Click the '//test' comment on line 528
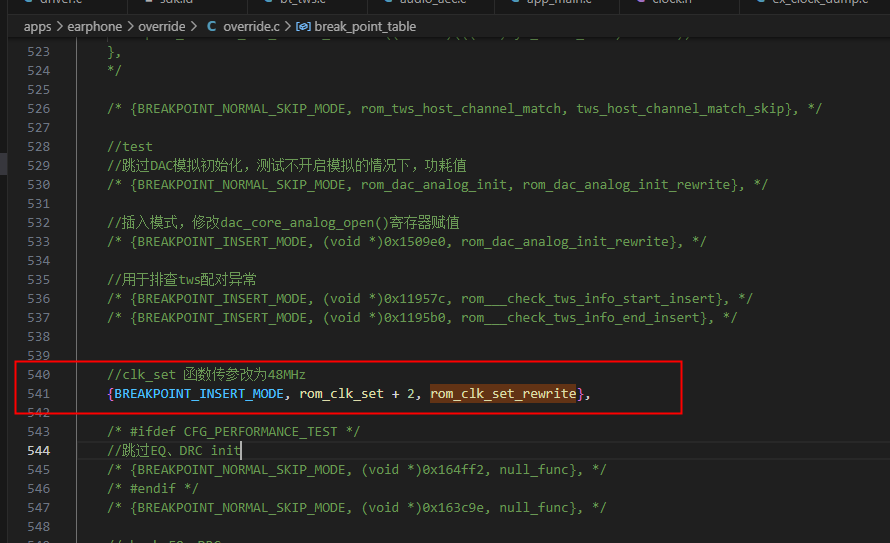Viewport: 890px width, 543px height. [130, 146]
